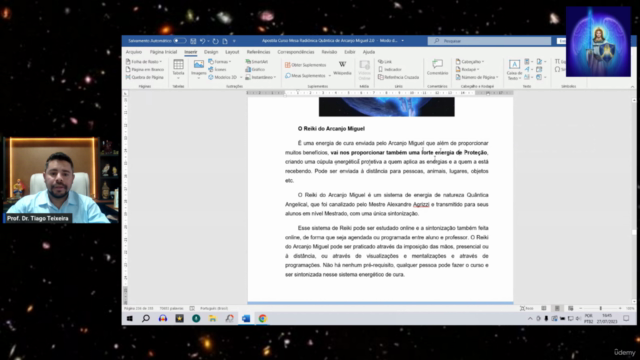Open the Referências ribbon tab
The height and width of the screenshot is (360, 640).
coord(258,52)
